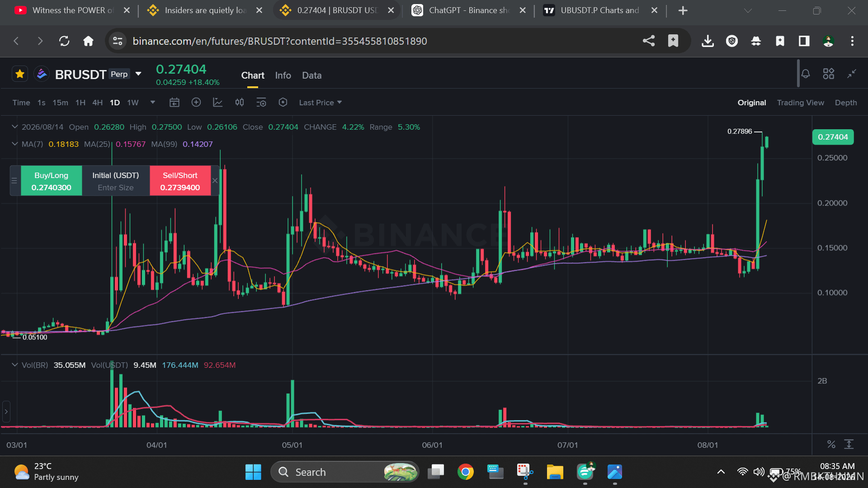Collapse the MA indicator row chevron
The width and height of the screenshot is (868, 488).
(15, 144)
